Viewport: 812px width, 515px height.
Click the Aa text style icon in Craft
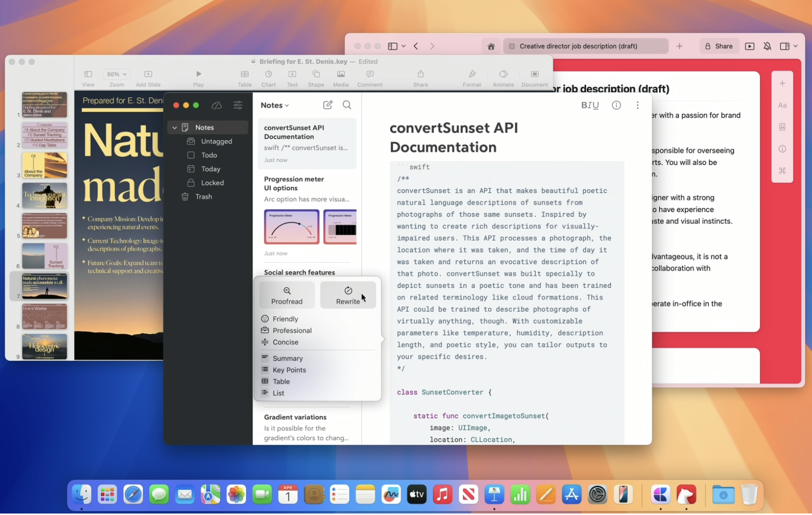point(782,106)
